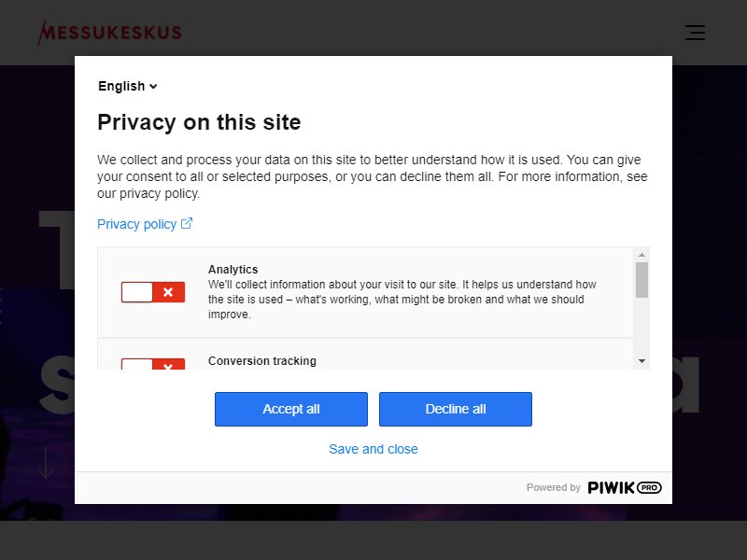Click the consent list scroll down arrow

pyautogui.click(x=641, y=361)
